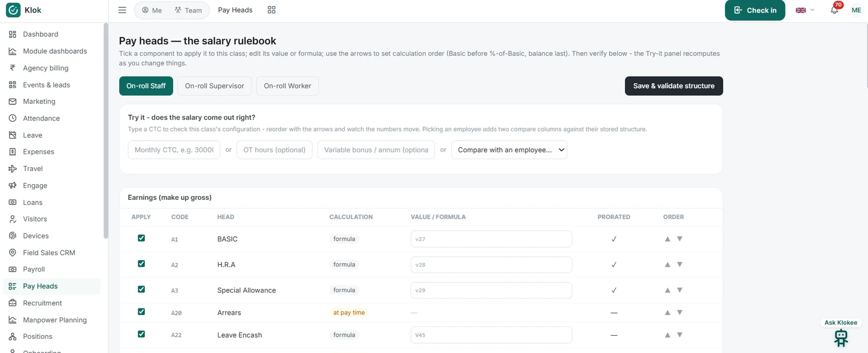The width and height of the screenshot is (868, 353).
Task: Click the Marketing envelope icon
Action: click(12, 102)
